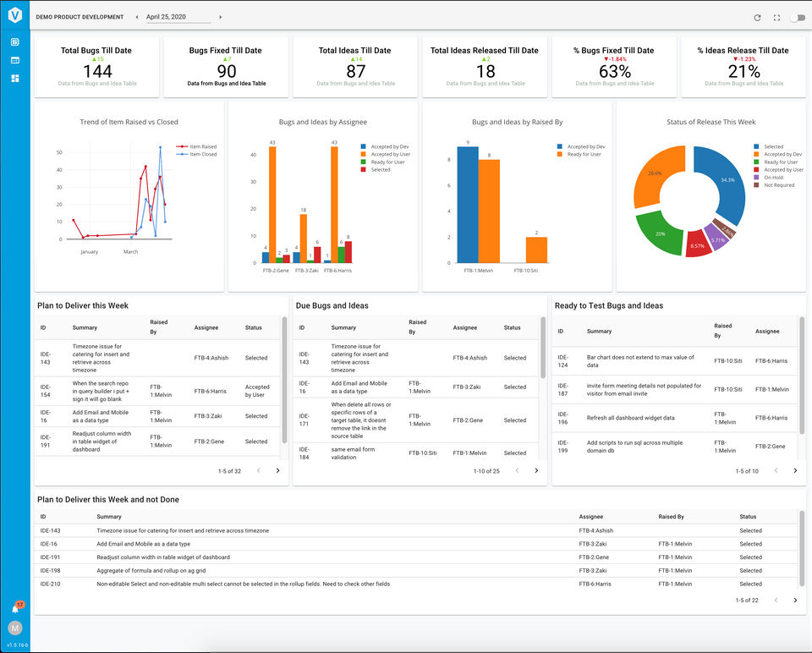This screenshot has height=653, width=812.
Task: Select IDE-198 Aggregate of formula row
Action: pos(416,571)
